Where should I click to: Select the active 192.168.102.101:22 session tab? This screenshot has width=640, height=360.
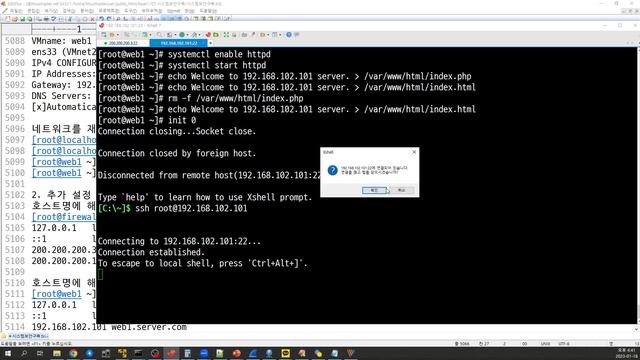click(x=179, y=43)
